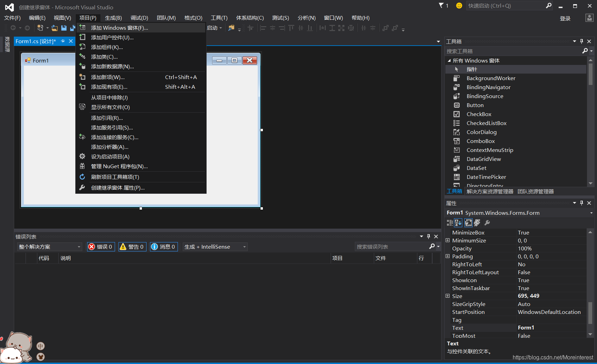
Task: Open the Build + IntelliSense dropdown
Action: click(215, 247)
